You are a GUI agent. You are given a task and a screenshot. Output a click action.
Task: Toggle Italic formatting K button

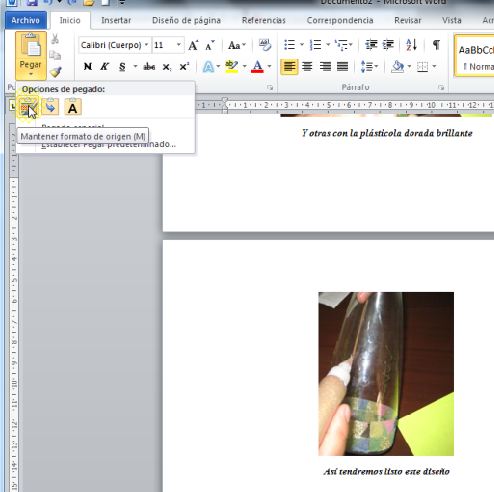tap(105, 67)
